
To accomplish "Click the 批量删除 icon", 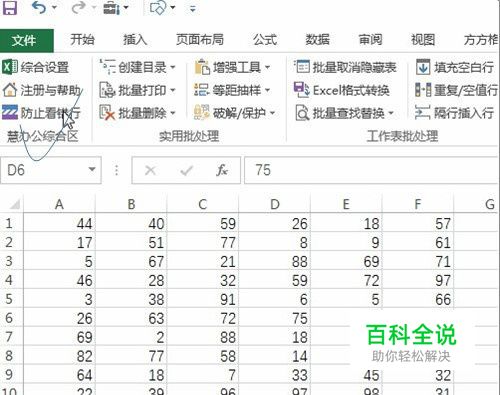I will pyautogui.click(x=107, y=113).
